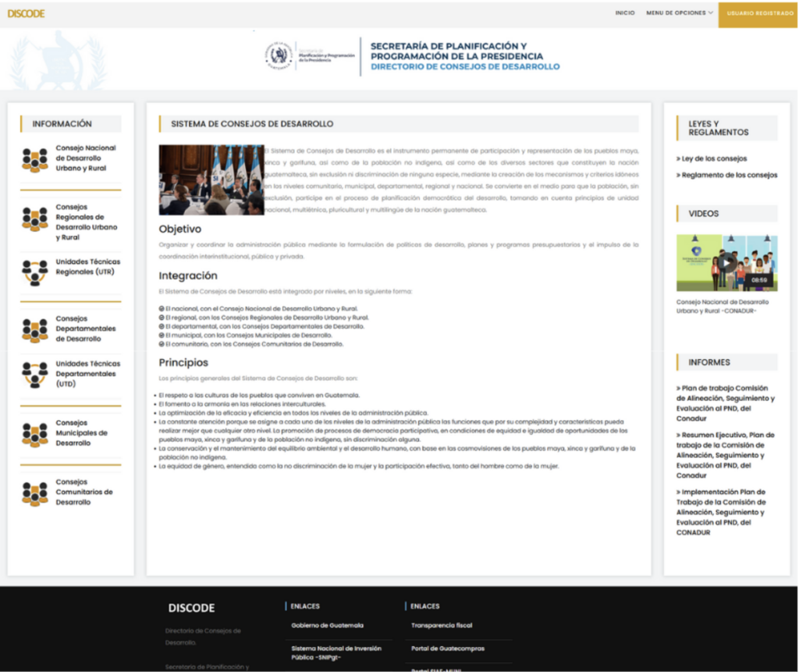Open Unidades Técnicas Departamentales (UTD) link
This screenshot has height=672, width=799.
click(x=87, y=374)
